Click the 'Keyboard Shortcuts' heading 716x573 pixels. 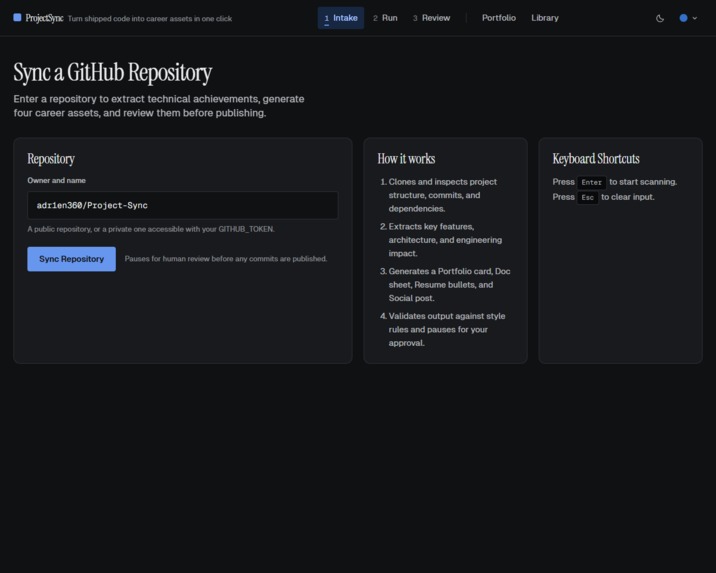[x=596, y=158]
